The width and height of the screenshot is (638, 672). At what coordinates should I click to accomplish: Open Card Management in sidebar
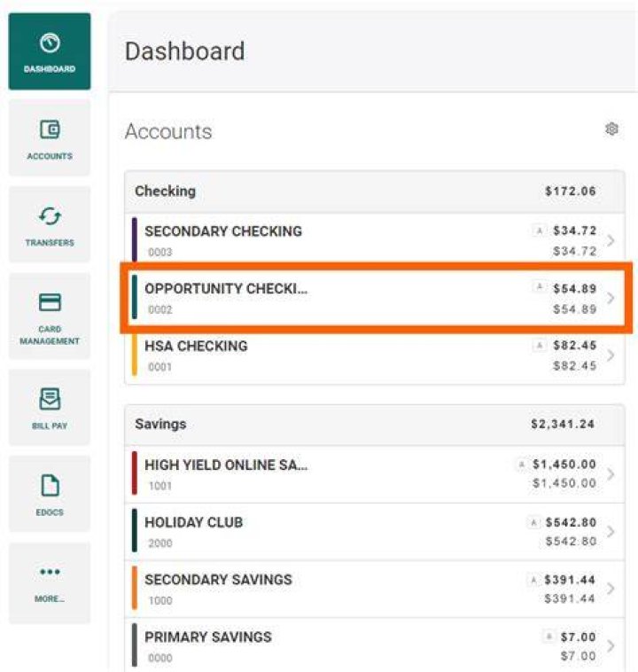click(50, 316)
